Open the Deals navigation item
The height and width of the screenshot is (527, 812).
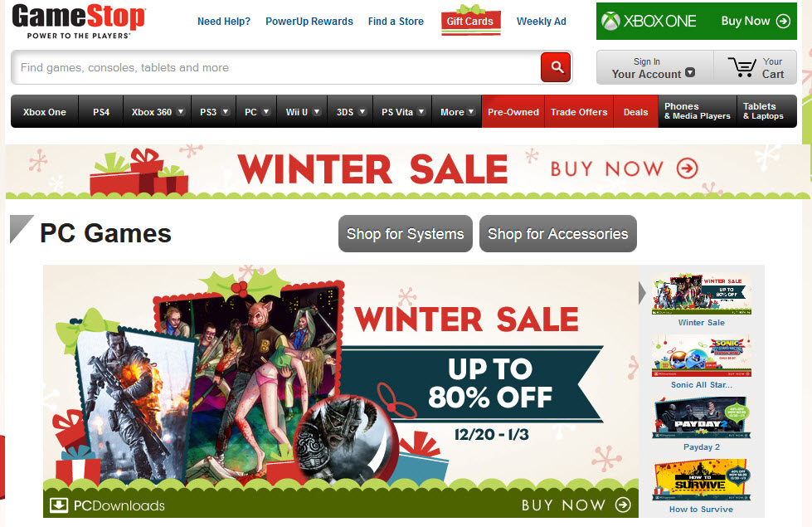click(x=635, y=111)
